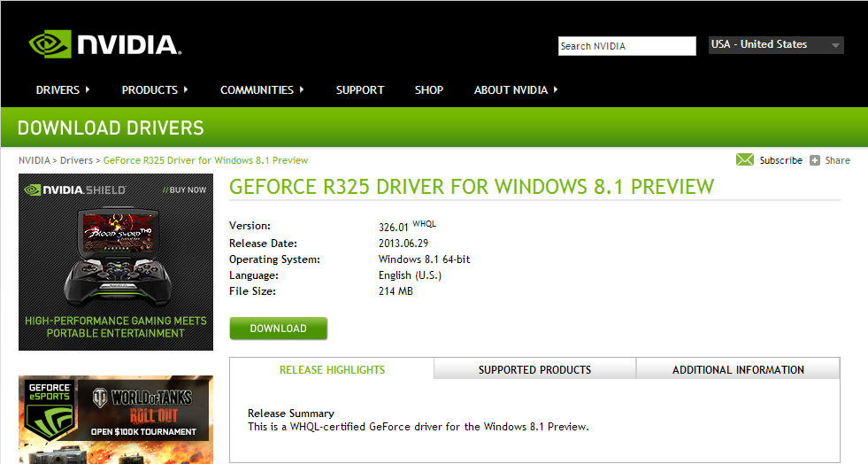Open the World of Tanks tournament banner
Image resolution: width=868 pixels, height=464 pixels.
116,420
